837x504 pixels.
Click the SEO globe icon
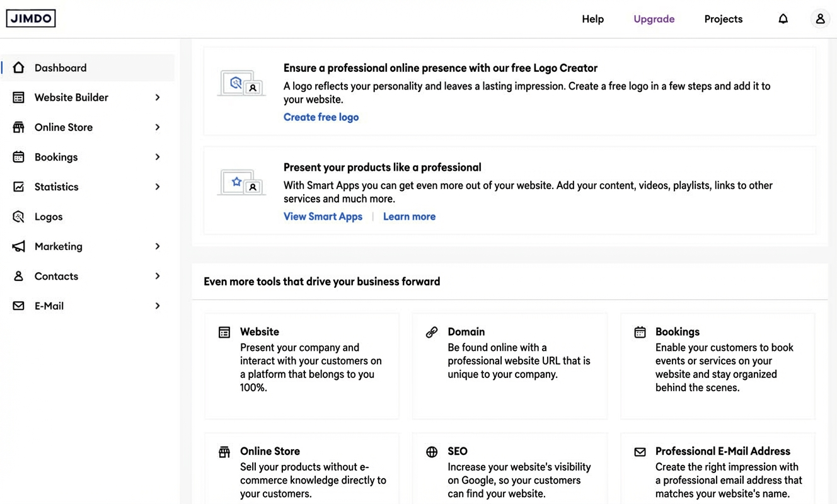click(x=432, y=452)
